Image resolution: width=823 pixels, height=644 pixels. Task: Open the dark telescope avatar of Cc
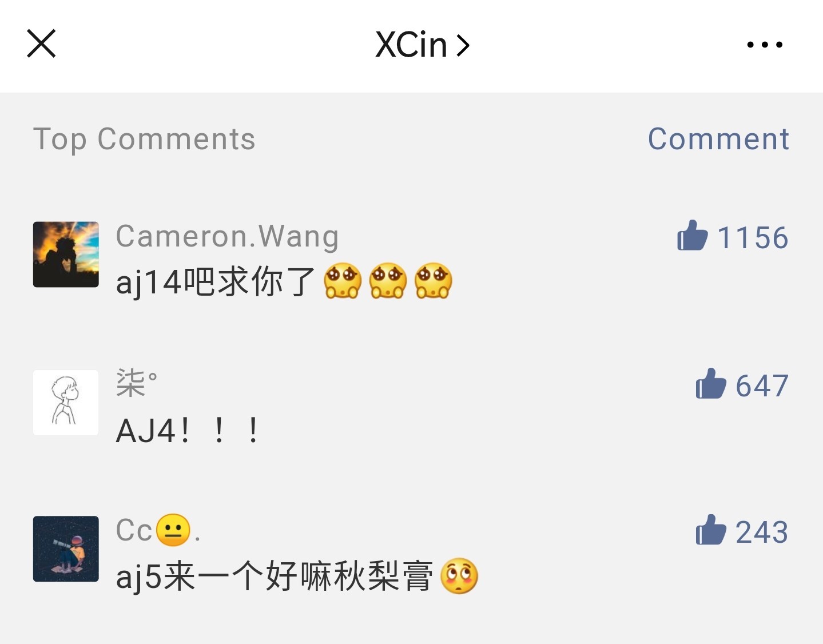[66, 549]
